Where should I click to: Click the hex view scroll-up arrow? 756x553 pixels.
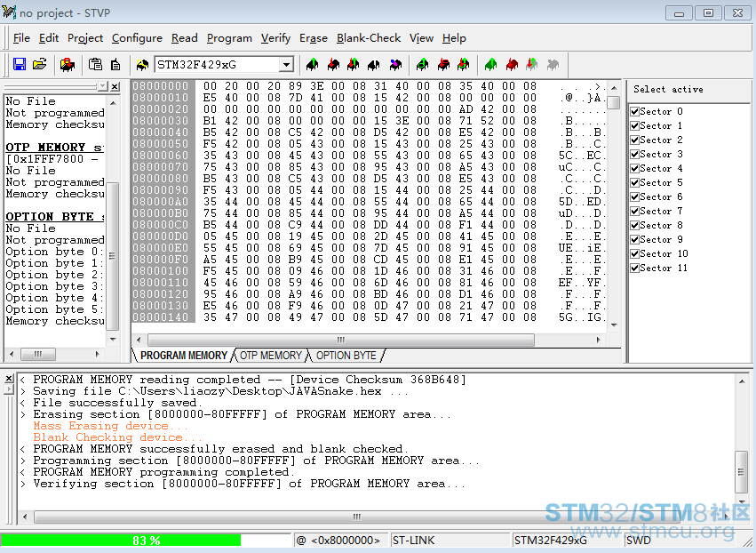pyautogui.click(x=614, y=88)
